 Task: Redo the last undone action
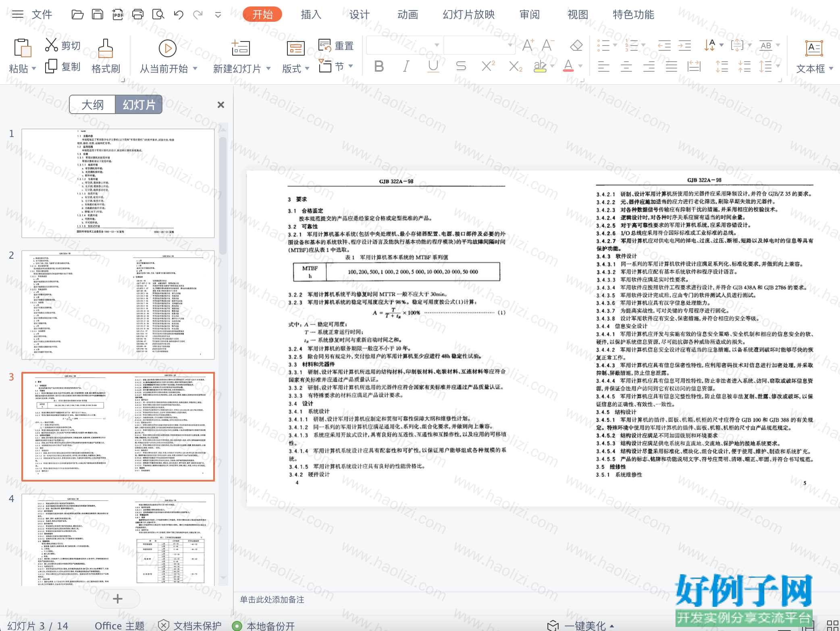click(198, 15)
